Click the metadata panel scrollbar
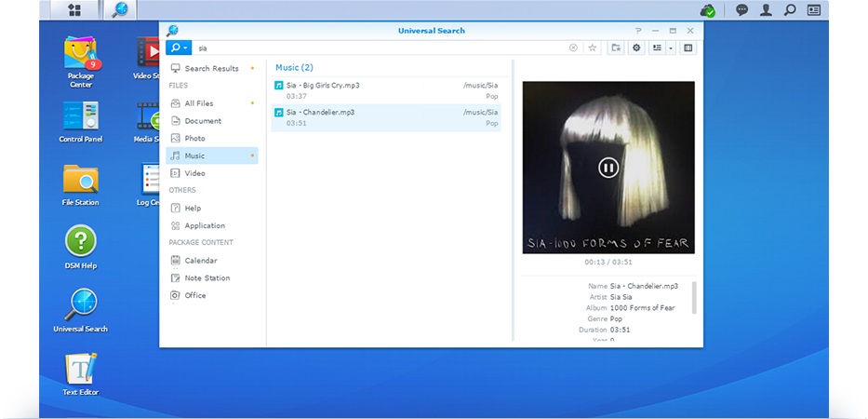868x419 pixels. (695, 298)
